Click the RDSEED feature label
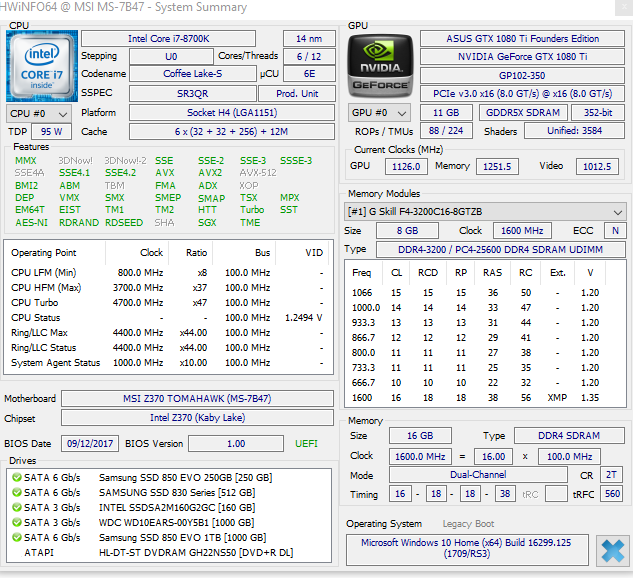Image resolution: width=633 pixels, height=578 pixels. click(x=124, y=223)
